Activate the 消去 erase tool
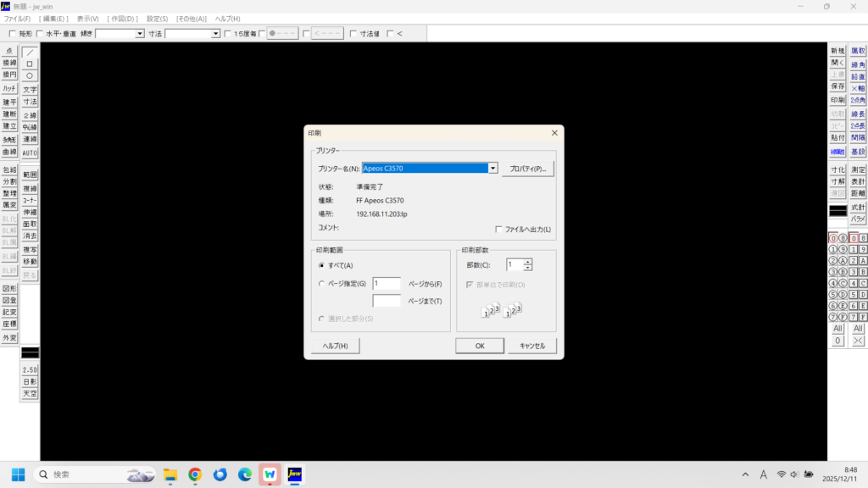Screen dimensions: 868x488 click(30, 236)
